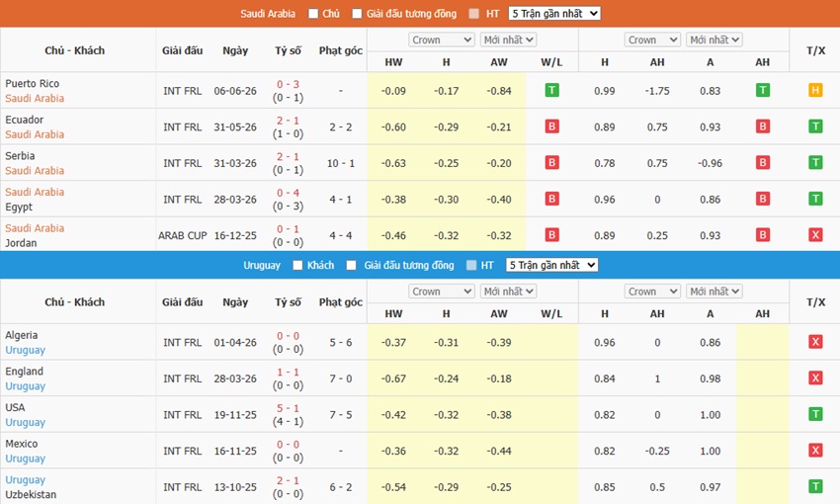Click ARAB CUP league cell

pyautogui.click(x=182, y=235)
